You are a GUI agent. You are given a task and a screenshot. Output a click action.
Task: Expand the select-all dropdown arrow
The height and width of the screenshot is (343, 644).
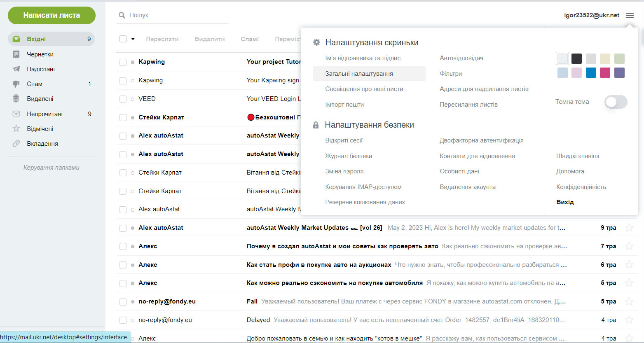point(133,39)
